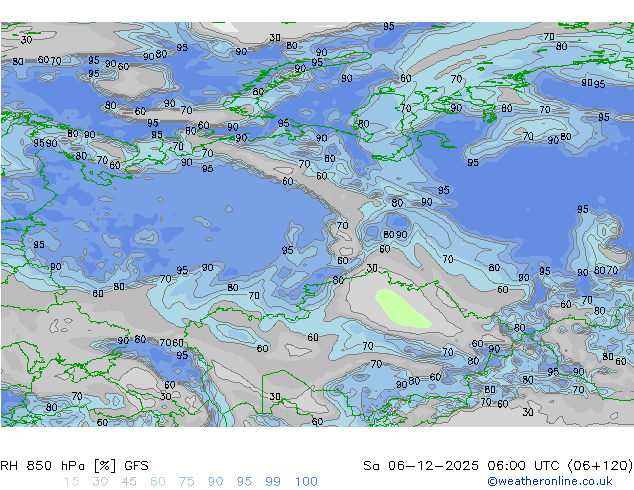Click the 99 legend value
Screen dimensions: 634x490
[273, 482]
